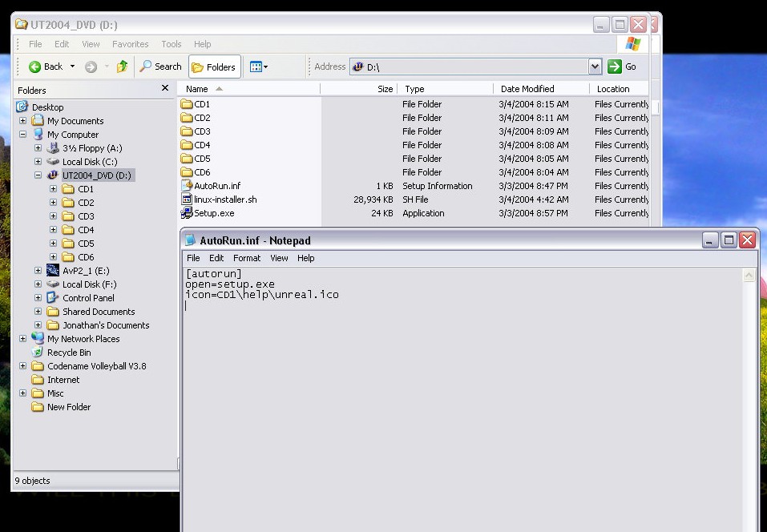
Task: Toggle the Folders pane button
Action: (214, 67)
